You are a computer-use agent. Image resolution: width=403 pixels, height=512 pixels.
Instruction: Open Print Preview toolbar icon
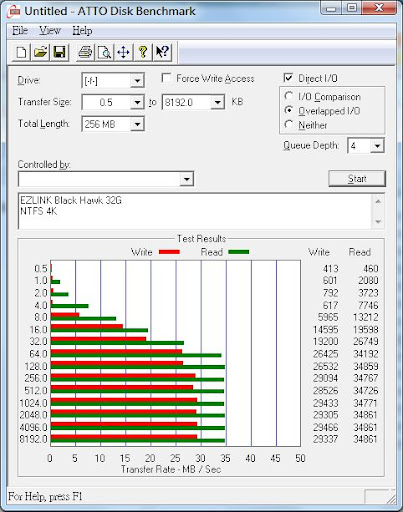pyautogui.click(x=104, y=52)
